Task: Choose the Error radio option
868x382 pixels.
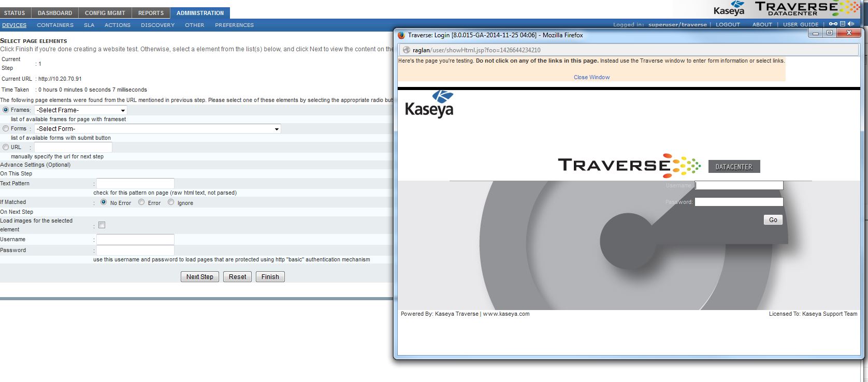Action: pyautogui.click(x=141, y=202)
